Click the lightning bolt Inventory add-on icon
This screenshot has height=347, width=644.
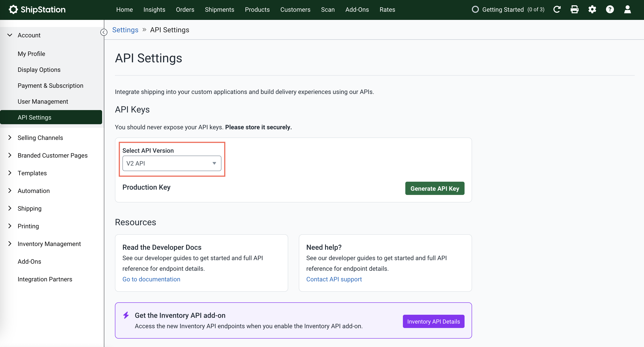(x=126, y=315)
